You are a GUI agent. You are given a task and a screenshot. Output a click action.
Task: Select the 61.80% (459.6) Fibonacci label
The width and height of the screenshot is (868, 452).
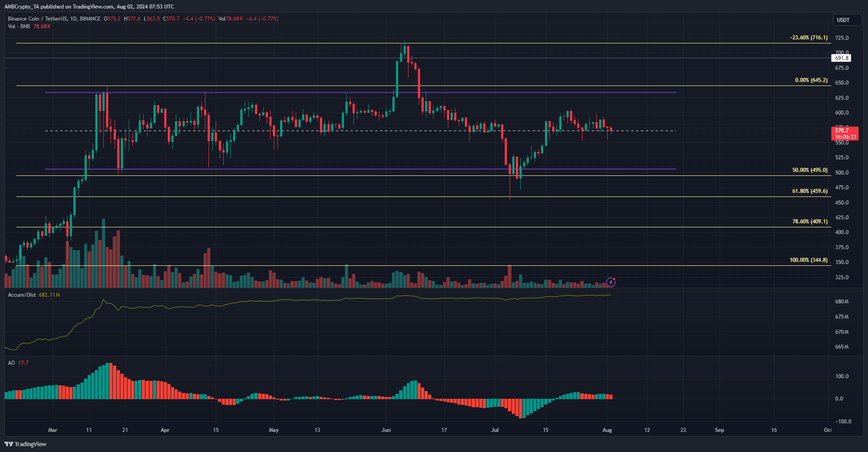[810, 191]
